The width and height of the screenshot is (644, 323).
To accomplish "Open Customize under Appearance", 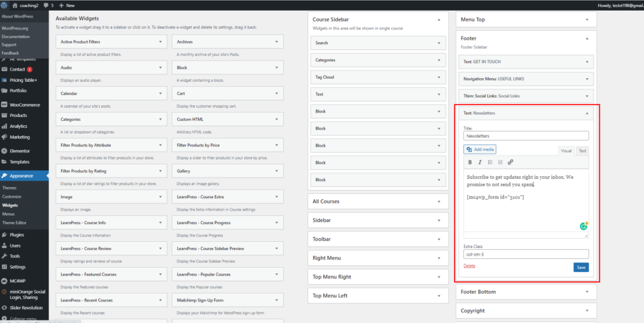I will (12, 196).
